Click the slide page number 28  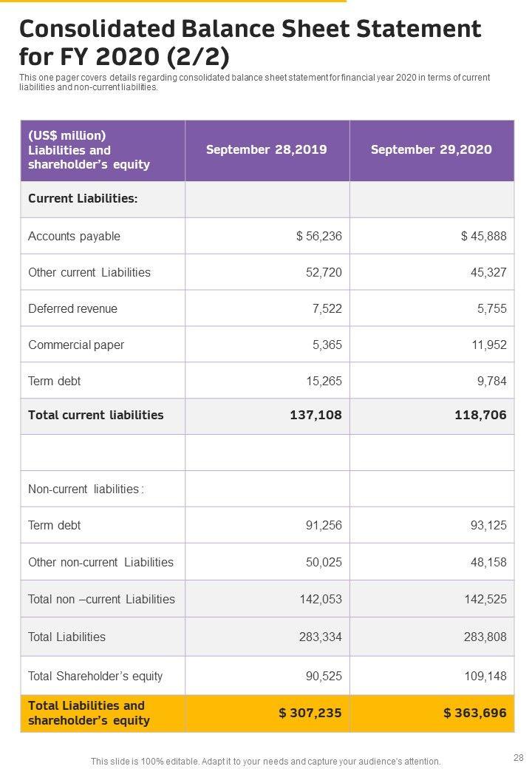pyautogui.click(x=516, y=757)
